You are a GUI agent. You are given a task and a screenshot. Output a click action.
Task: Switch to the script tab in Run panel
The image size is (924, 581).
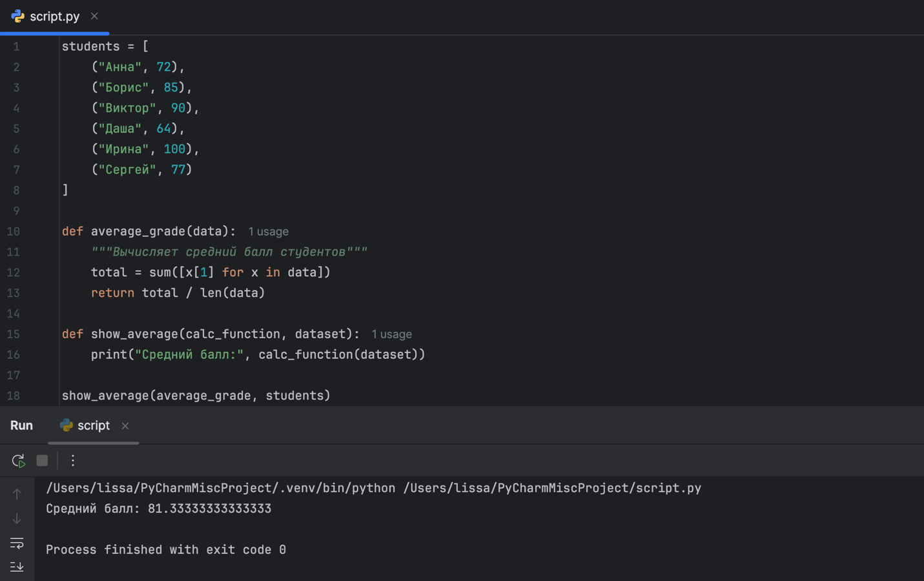[93, 425]
